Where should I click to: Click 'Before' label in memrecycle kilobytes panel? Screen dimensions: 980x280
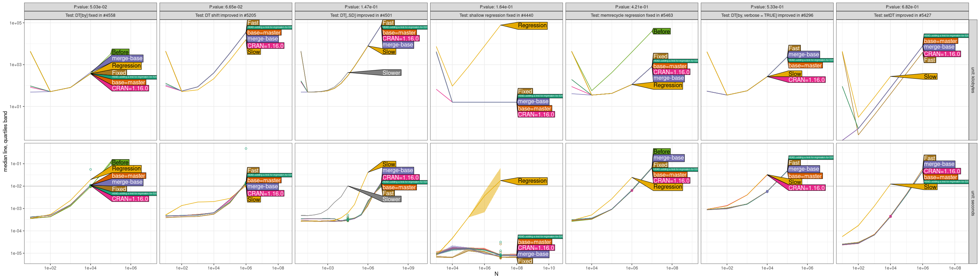[661, 31]
